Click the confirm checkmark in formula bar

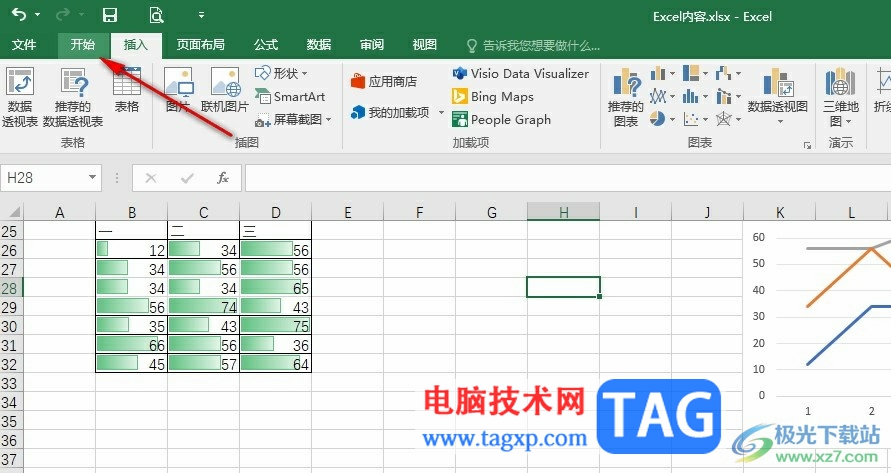coord(187,178)
